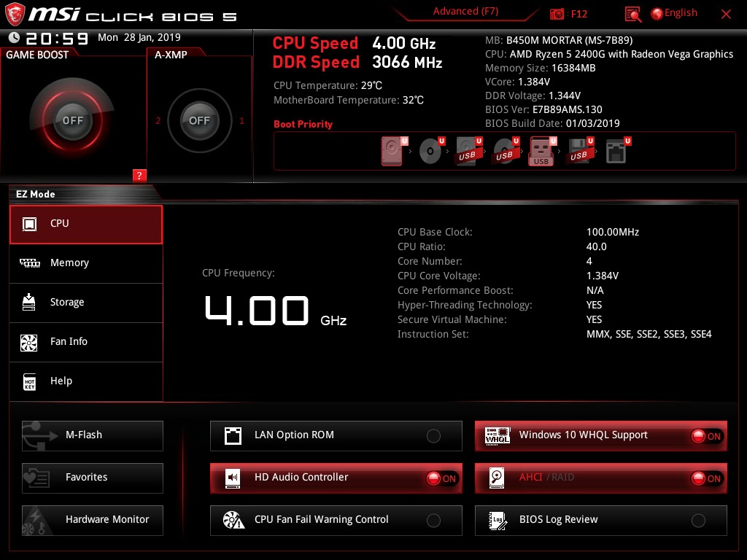Click the clock icon beside time

pyautogui.click(x=15, y=37)
